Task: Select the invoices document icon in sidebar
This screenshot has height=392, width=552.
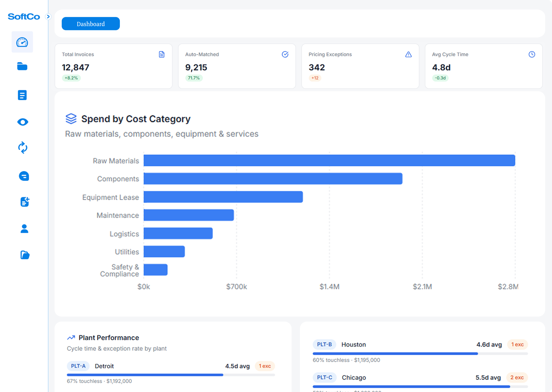Action: (x=22, y=95)
